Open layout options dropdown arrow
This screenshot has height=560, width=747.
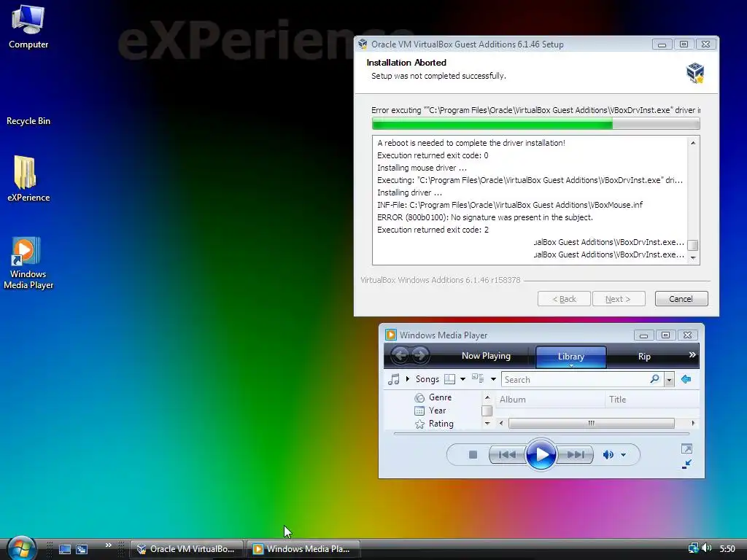pyautogui.click(x=462, y=379)
